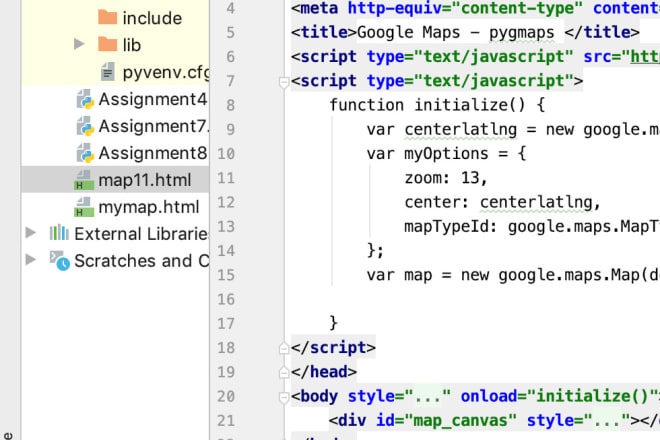Click the Scratches and Consoles clock icon
Screen dimensions: 660x440
pyautogui.click(x=59, y=261)
